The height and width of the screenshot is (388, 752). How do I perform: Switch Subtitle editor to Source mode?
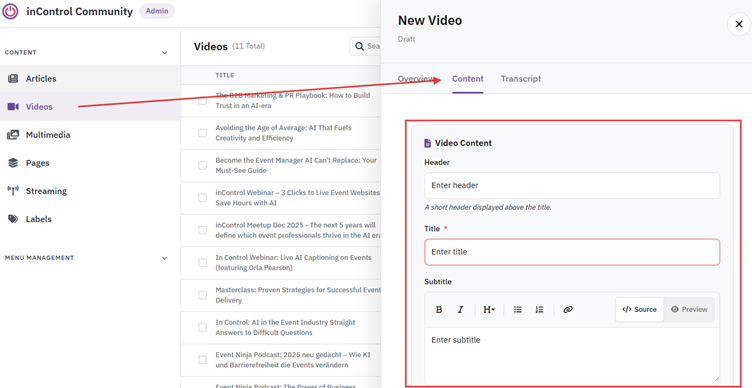click(x=639, y=309)
